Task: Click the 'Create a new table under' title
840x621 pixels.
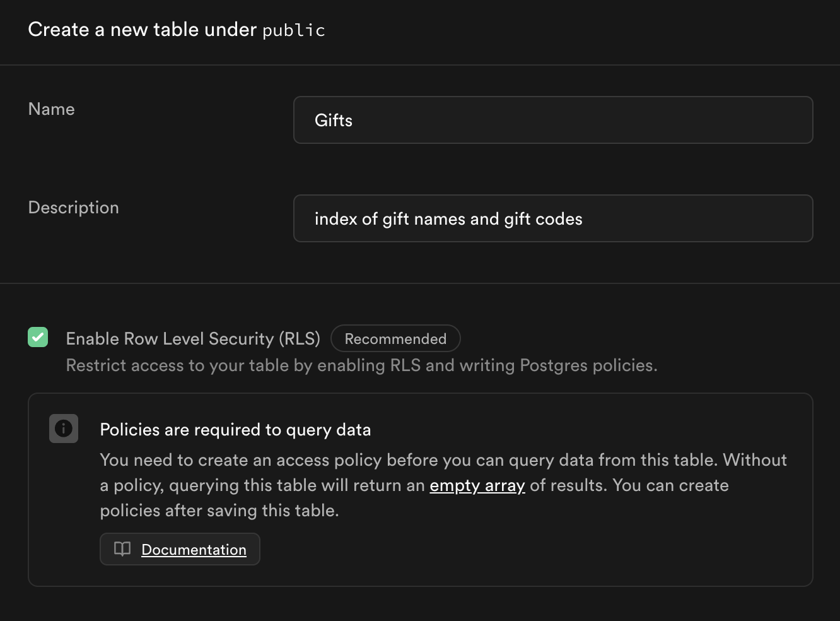Action: point(143,30)
